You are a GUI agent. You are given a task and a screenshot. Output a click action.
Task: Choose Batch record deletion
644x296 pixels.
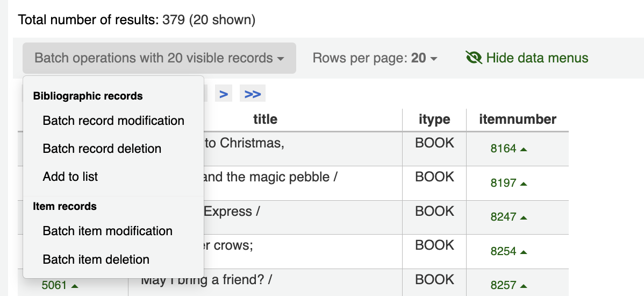click(x=102, y=149)
